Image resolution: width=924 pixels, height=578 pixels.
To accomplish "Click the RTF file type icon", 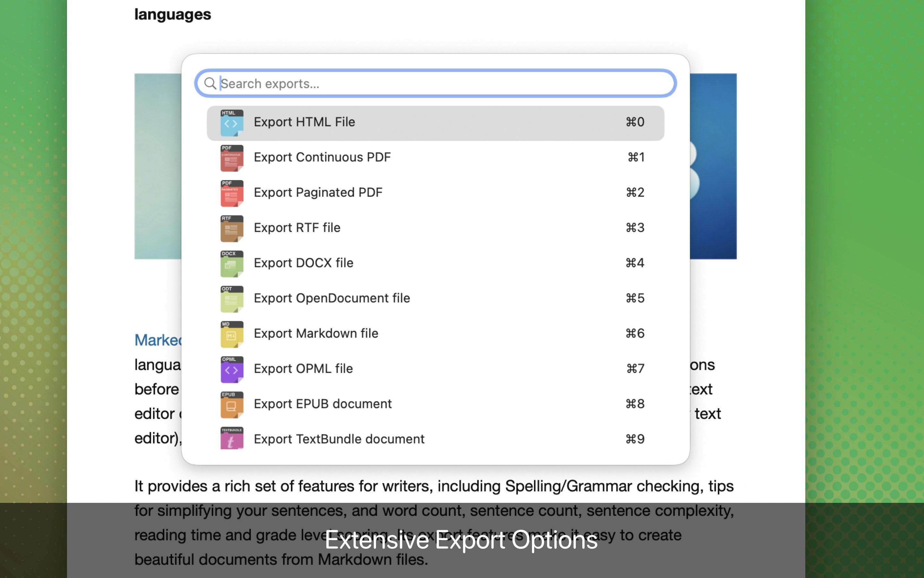I will [x=232, y=228].
